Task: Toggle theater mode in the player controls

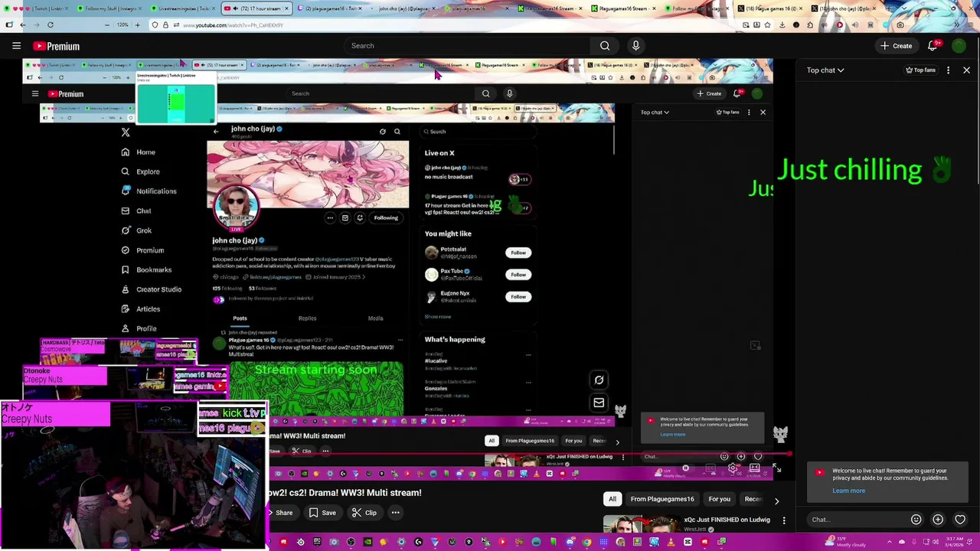Action: 755,468
